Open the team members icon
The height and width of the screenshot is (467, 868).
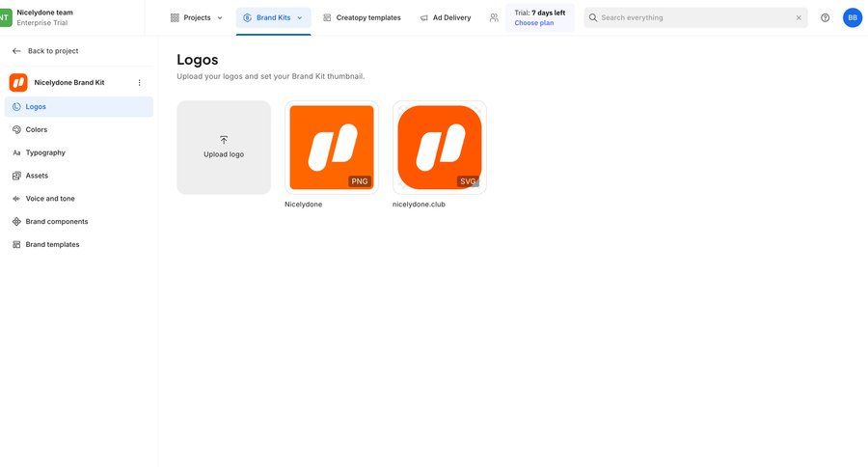494,17
